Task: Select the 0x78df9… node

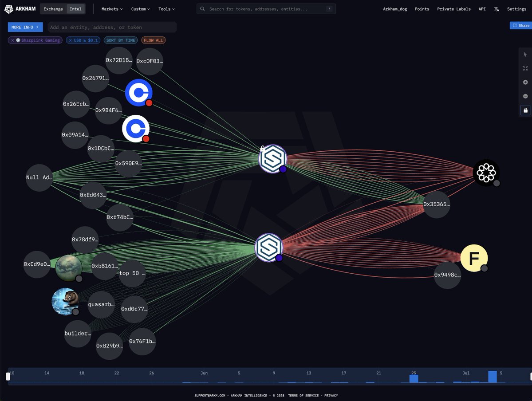Action: click(x=85, y=240)
